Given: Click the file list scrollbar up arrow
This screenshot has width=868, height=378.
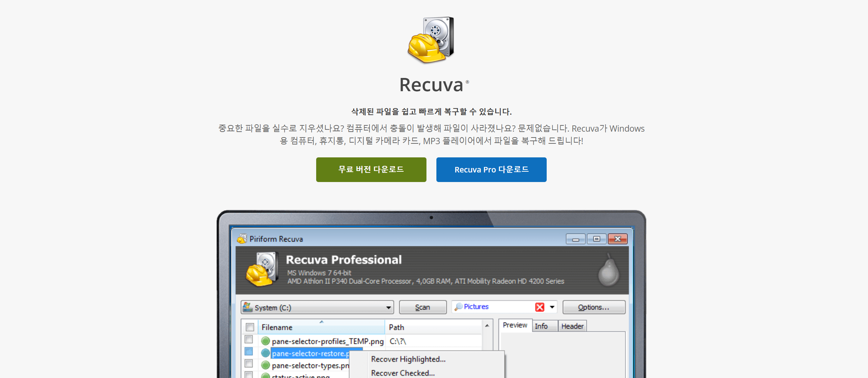Looking at the screenshot, I should [487, 326].
